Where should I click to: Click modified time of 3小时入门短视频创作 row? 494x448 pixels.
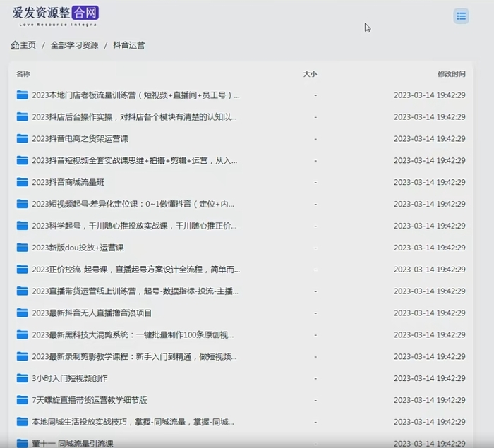pos(430,378)
